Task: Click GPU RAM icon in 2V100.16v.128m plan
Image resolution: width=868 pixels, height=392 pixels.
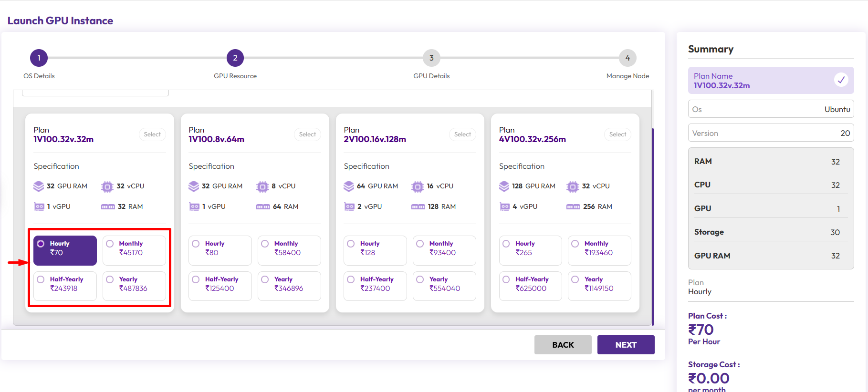Action: (x=349, y=186)
